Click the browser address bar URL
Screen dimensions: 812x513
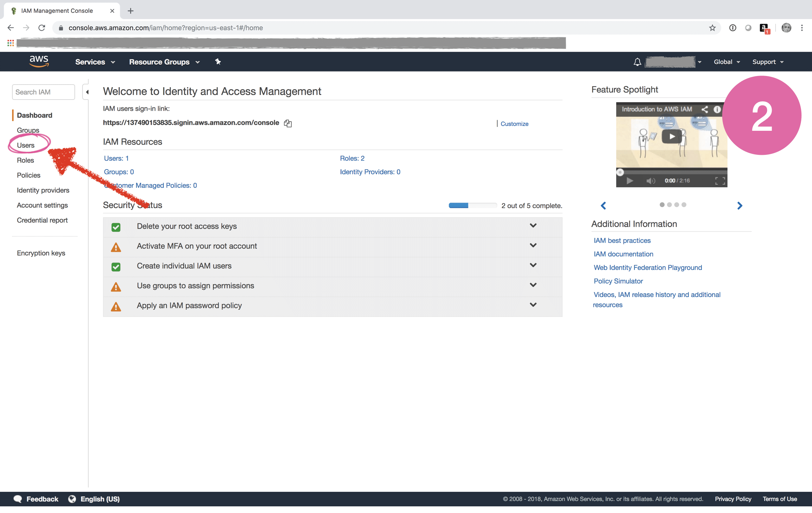coord(165,28)
